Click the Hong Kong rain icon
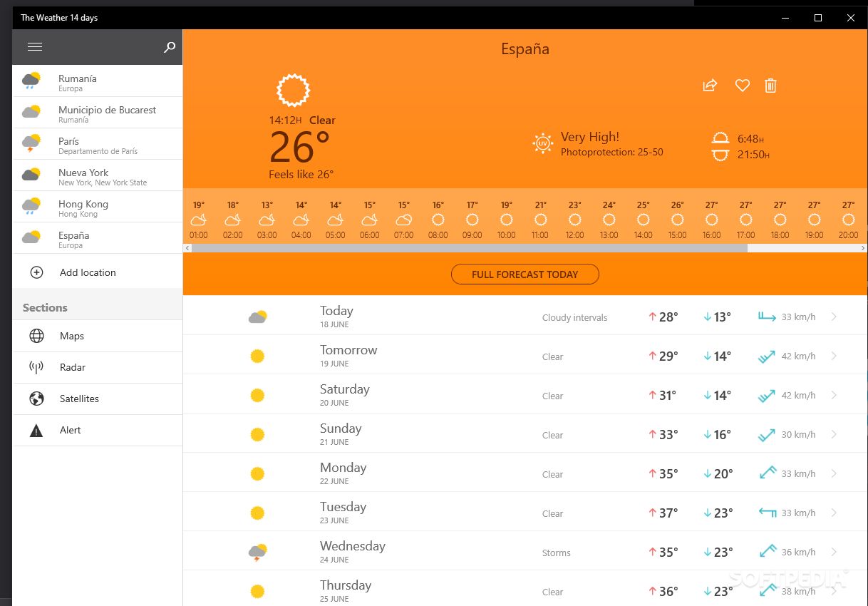The width and height of the screenshot is (868, 606). tap(31, 206)
